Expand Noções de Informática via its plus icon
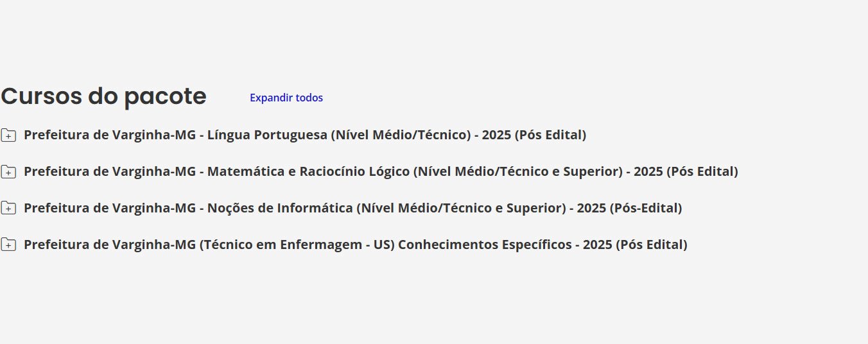This screenshot has height=344, width=868. pyautogui.click(x=8, y=209)
